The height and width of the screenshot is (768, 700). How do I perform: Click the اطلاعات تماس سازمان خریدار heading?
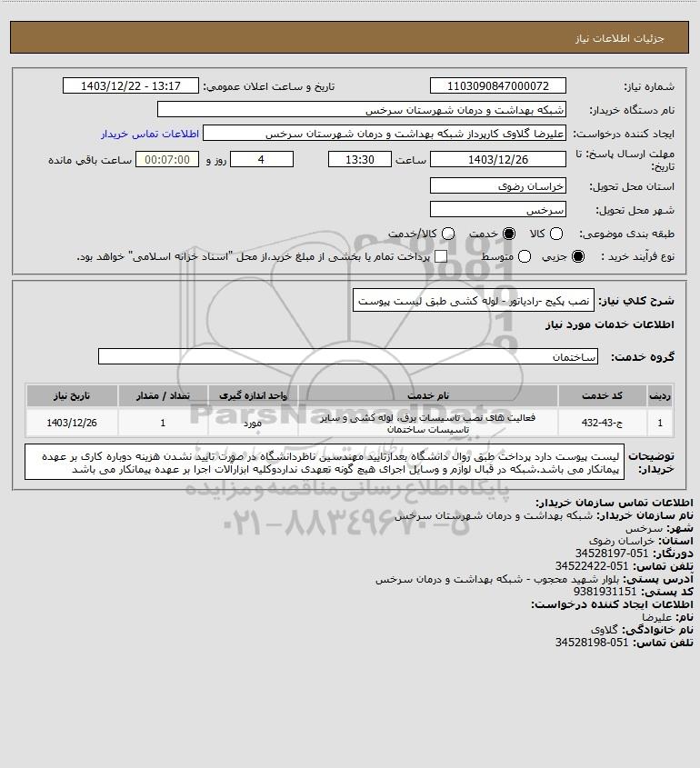(x=615, y=503)
